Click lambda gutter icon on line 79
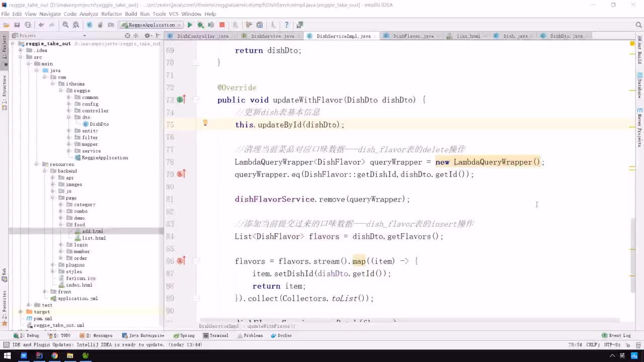Screen dimensions: 644x362 [181, 174]
